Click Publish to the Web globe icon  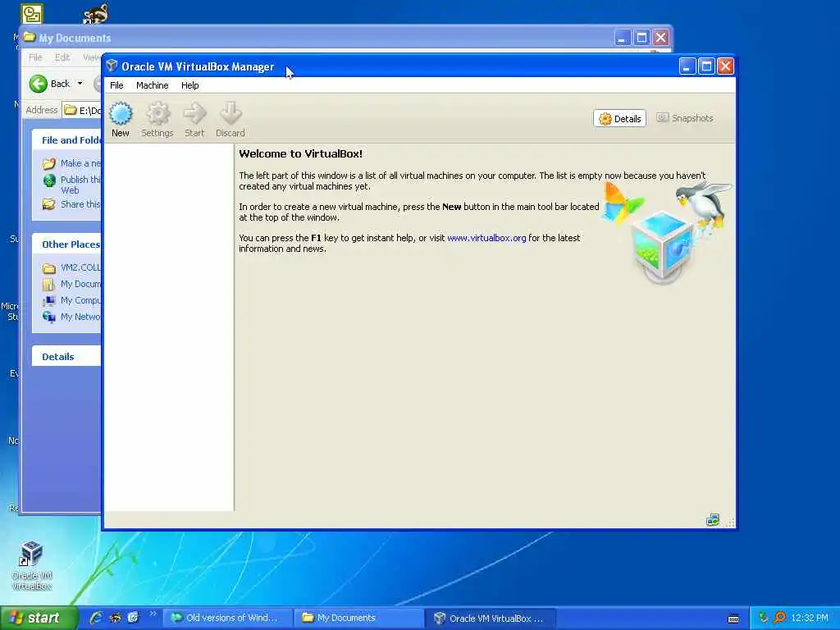[x=49, y=180]
